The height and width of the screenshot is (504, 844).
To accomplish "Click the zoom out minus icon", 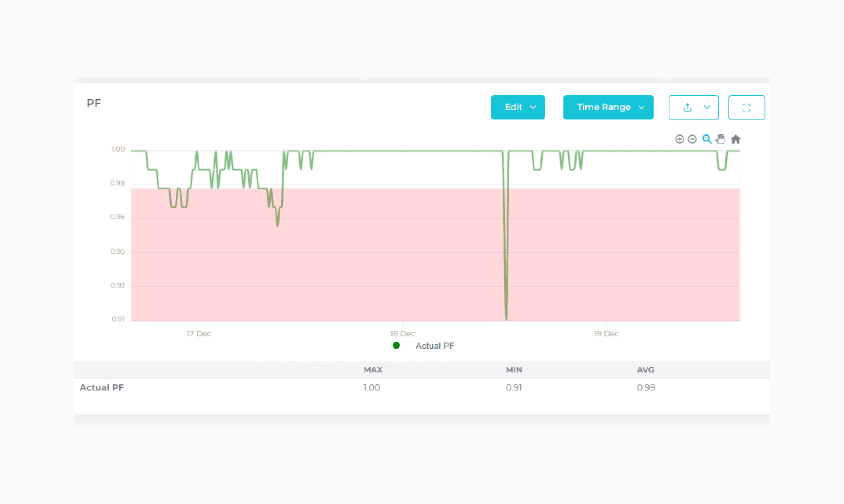I will (692, 139).
